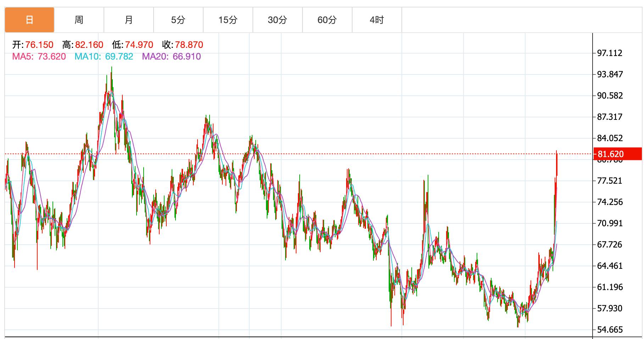644x339 pixels.
Task: Click the 高 high price value 82.160
Action: tap(89, 45)
